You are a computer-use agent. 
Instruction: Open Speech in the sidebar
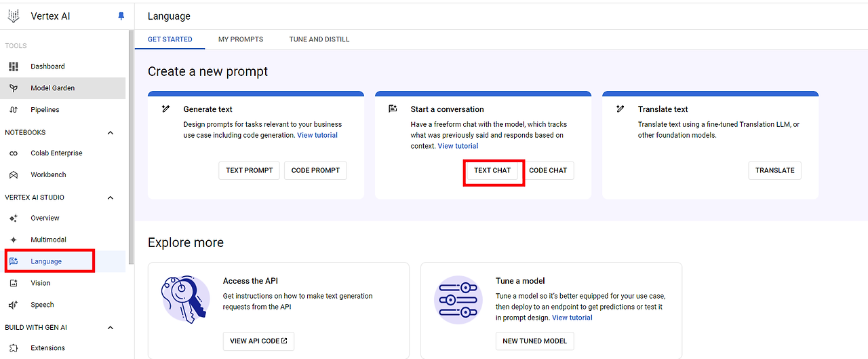[62, 305]
